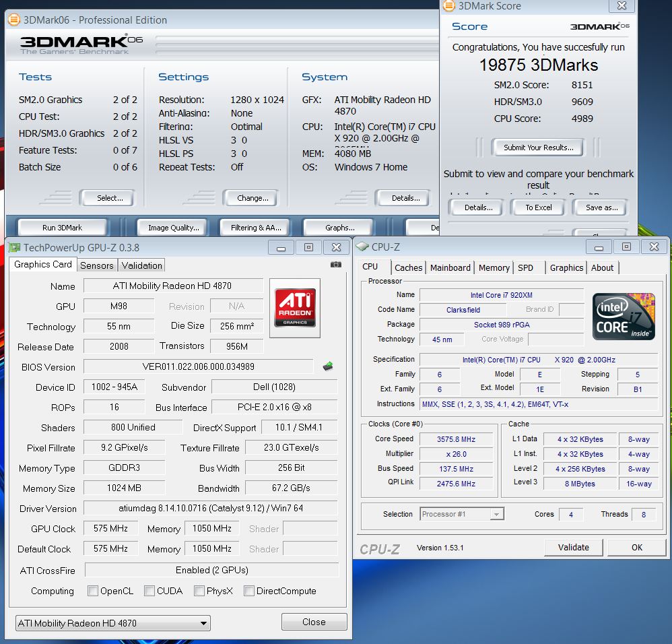Screen dimensions: 672x644
Task: Close the CPU-Z window with X button
Action: 654,247
